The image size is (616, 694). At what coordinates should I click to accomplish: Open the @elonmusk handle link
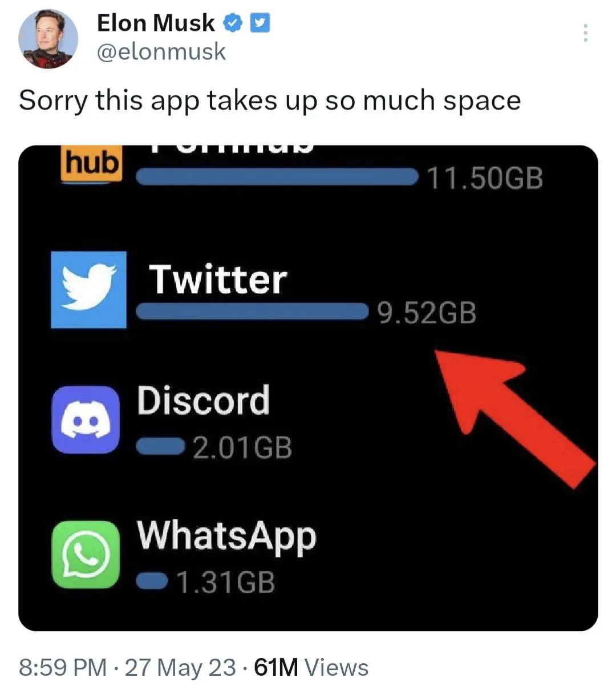pyautogui.click(x=161, y=52)
